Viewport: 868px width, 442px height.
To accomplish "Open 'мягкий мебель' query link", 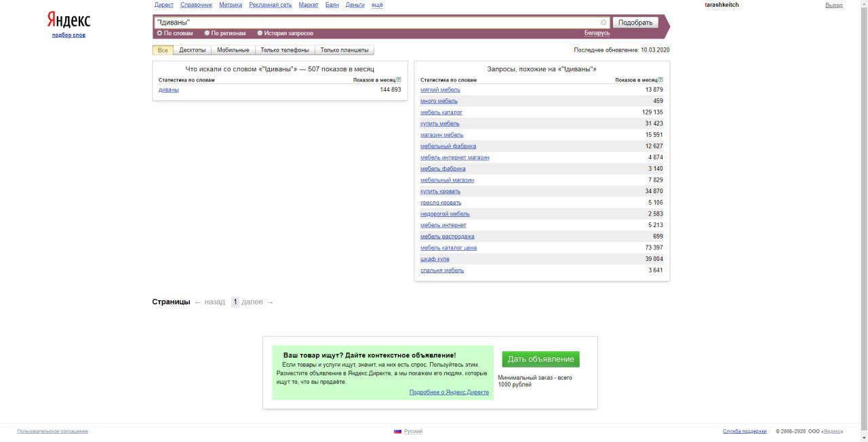I will point(440,89).
